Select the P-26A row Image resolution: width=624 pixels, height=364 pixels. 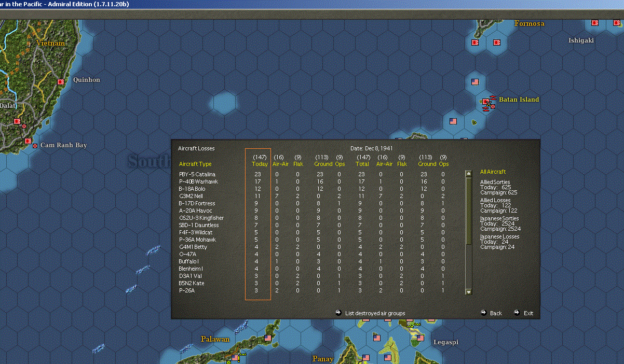tap(311, 290)
